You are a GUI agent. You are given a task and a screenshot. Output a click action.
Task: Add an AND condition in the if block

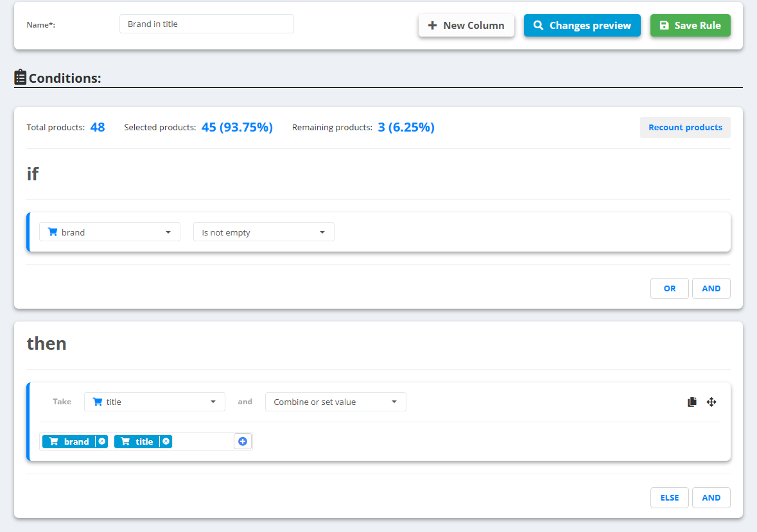[711, 288]
